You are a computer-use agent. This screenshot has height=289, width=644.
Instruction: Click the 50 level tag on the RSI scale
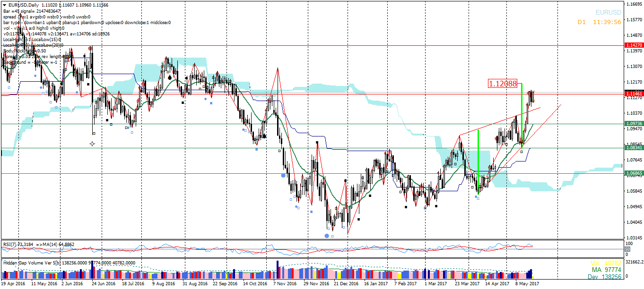click(x=627, y=249)
